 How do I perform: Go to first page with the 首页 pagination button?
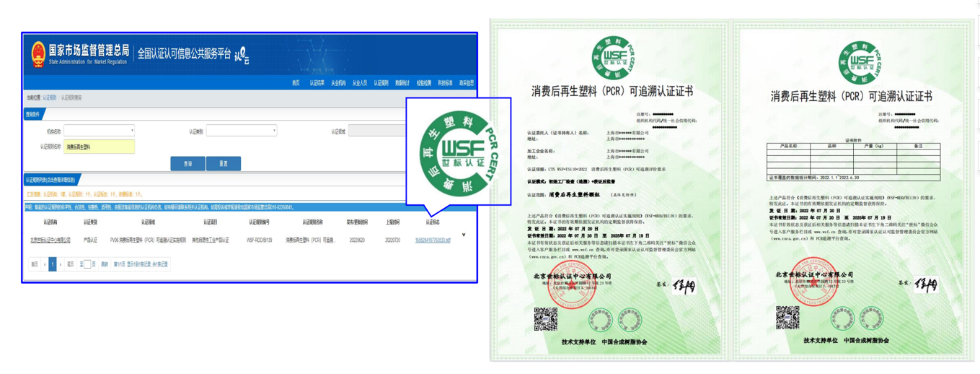(x=34, y=264)
